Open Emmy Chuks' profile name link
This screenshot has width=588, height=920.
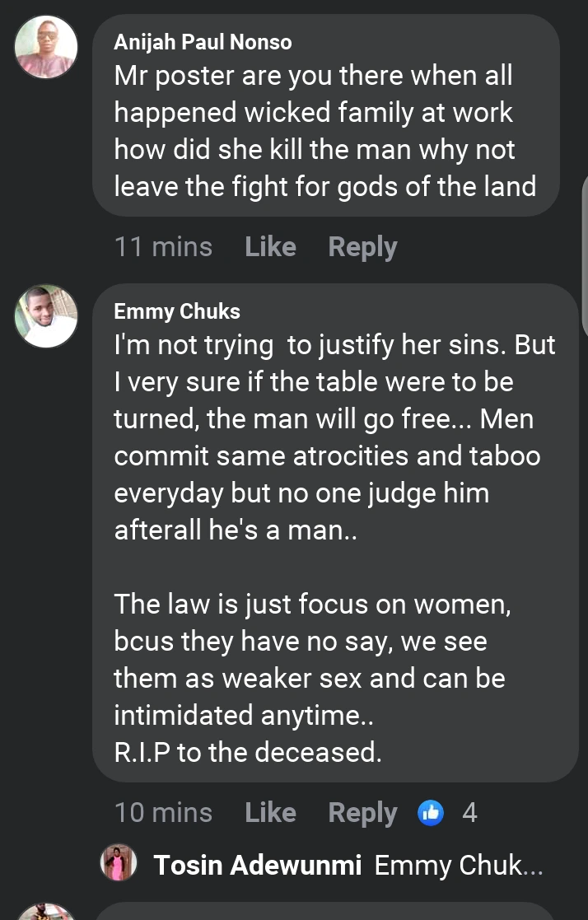click(x=177, y=311)
